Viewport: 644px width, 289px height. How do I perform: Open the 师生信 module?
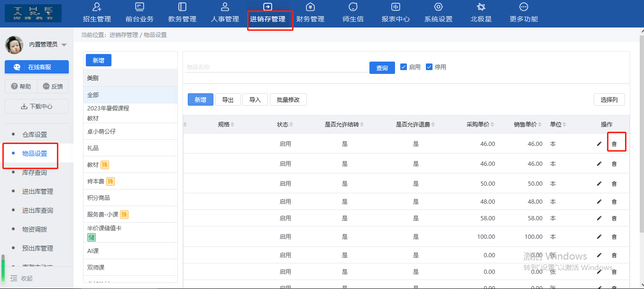coord(353,13)
